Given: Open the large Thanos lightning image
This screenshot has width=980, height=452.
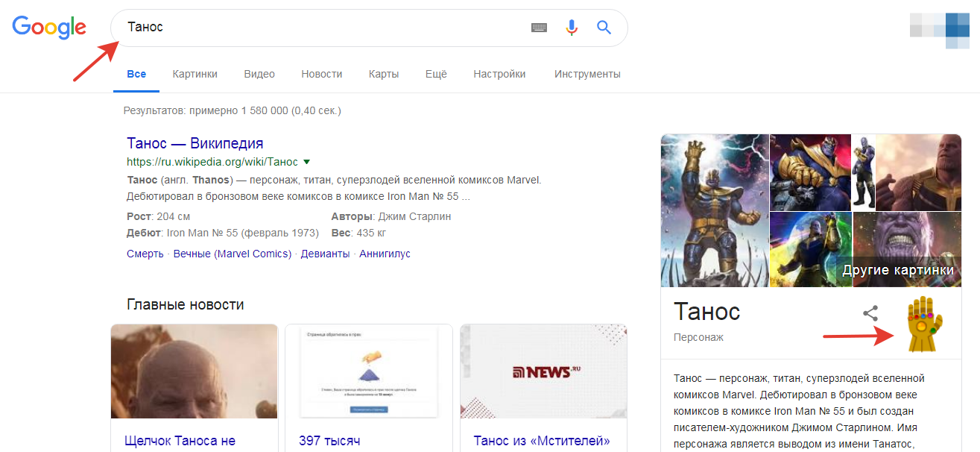Looking at the screenshot, I should [715, 210].
